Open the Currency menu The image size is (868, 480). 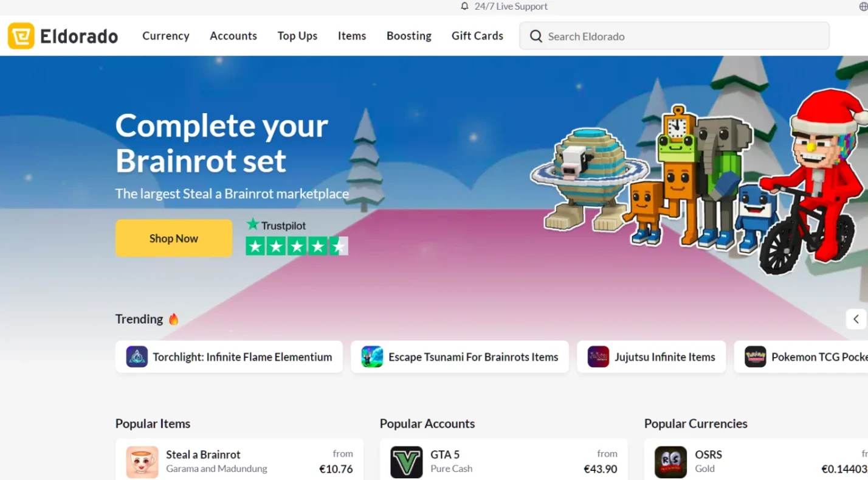click(166, 36)
